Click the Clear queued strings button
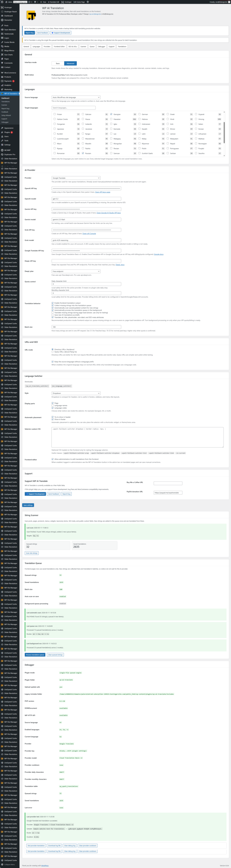This screenshot has width=231, height=868. coord(55,655)
